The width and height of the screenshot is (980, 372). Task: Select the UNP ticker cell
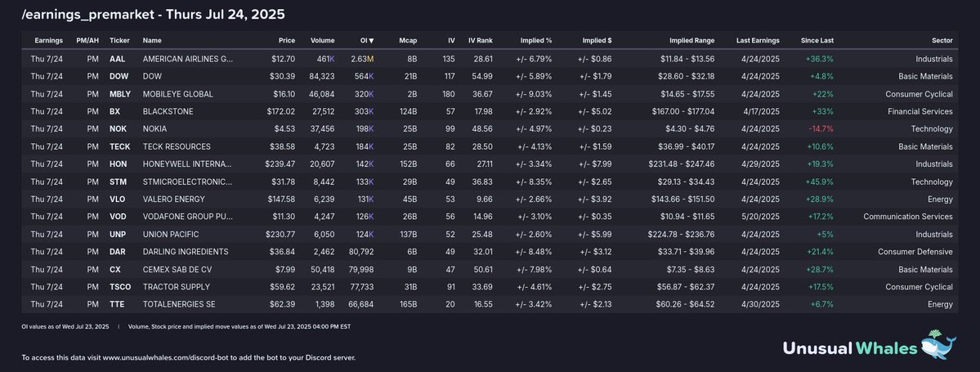click(119, 235)
